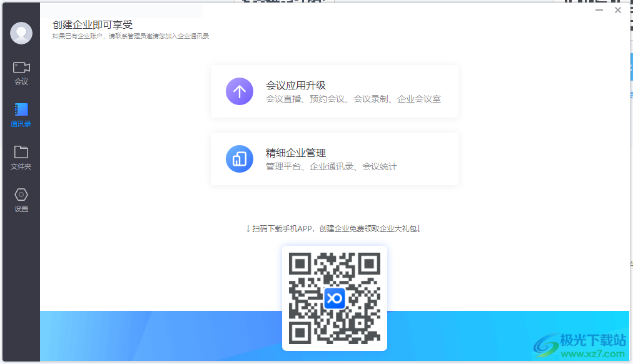
Task: Open the 精细企业管理 card
Action: [x=334, y=159]
